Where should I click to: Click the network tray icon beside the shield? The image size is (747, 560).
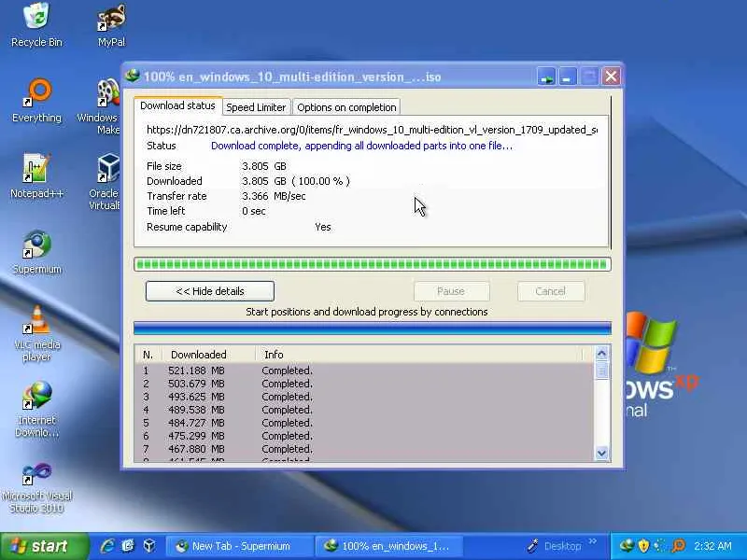[660, 546]
